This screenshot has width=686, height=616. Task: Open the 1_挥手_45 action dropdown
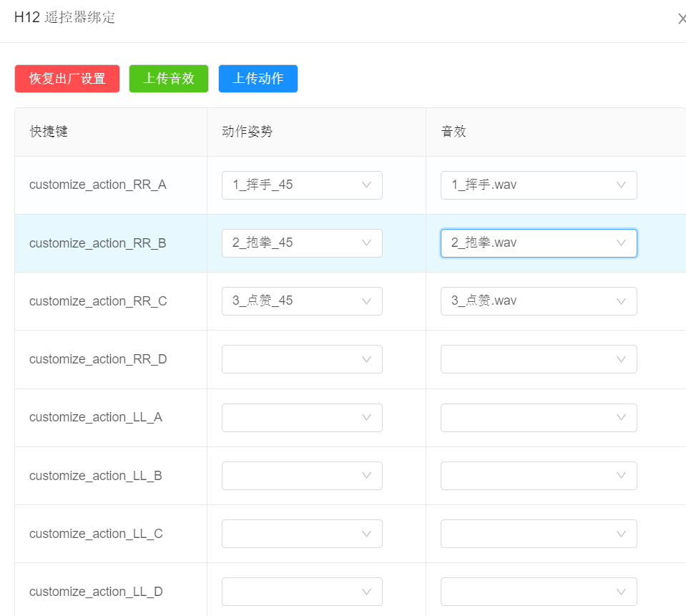tap(302, 185)
